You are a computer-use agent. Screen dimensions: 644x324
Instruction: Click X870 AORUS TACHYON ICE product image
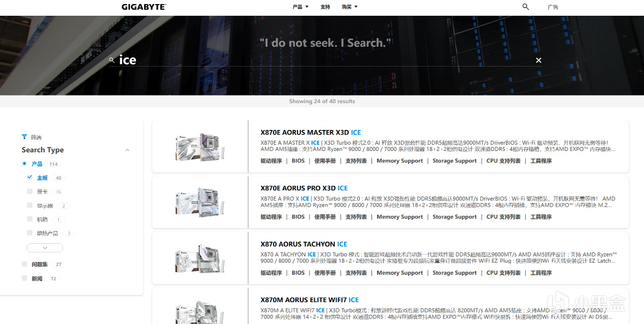pos(200,258)
